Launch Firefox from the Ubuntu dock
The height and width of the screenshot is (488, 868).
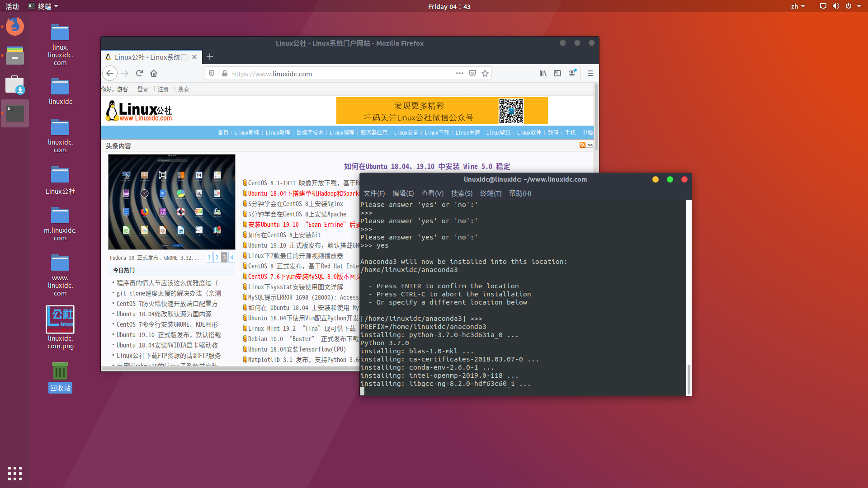pyautogui.click(x=15, y=26)
